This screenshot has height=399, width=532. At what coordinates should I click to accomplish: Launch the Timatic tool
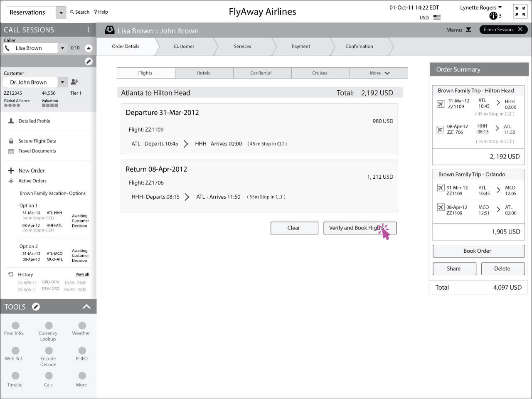[x=15, y=376]
